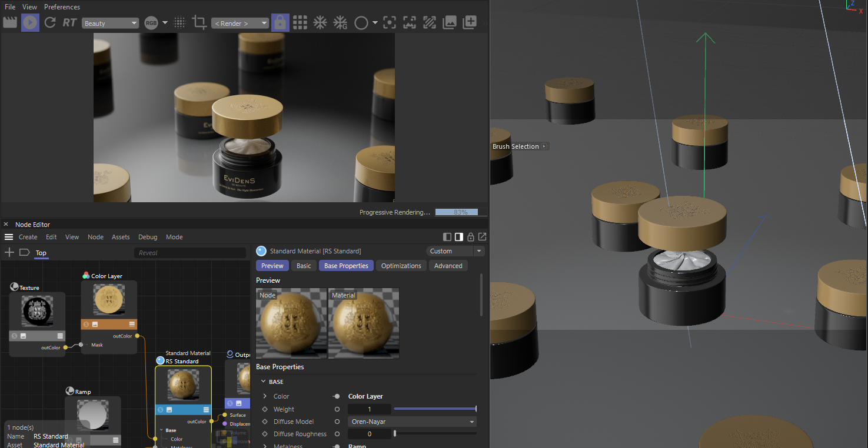
Task: Click the Reveal search field
Action: (x=190, y=253)
